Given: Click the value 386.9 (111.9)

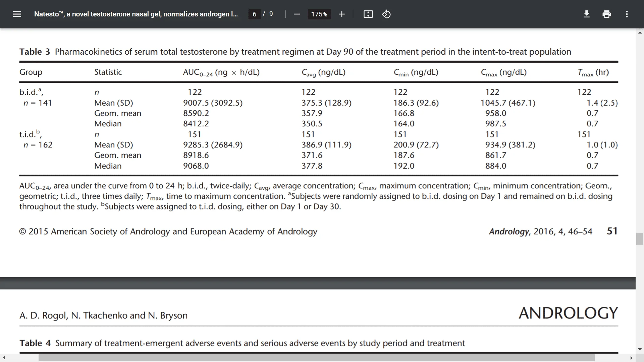Looking at the screenshot, I should click(326, 145).
